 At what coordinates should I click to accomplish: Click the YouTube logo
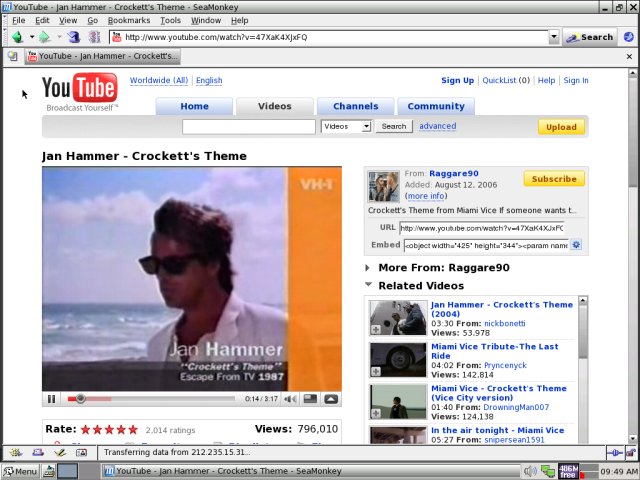point(80,91)
